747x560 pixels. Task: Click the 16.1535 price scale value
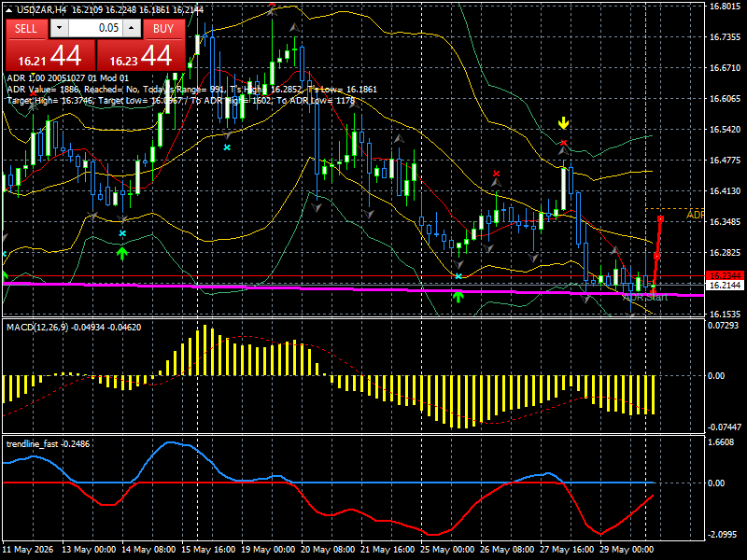pos(725,314)
